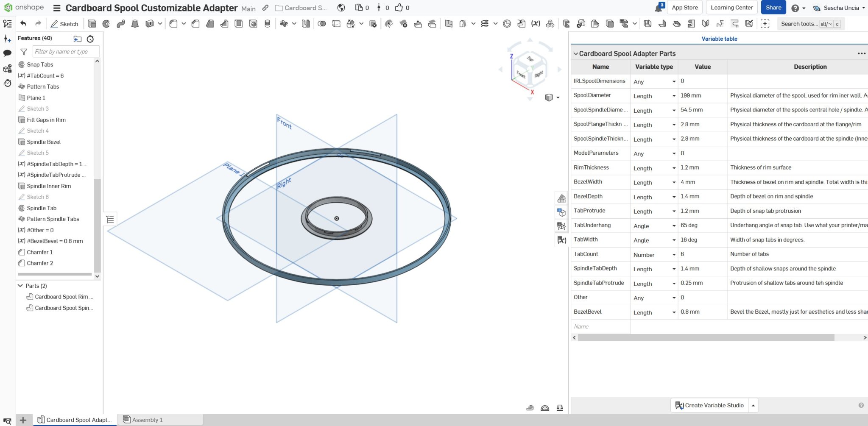Screen dimensions: 868x426
Task: Click the Share button
Action: 773,8
